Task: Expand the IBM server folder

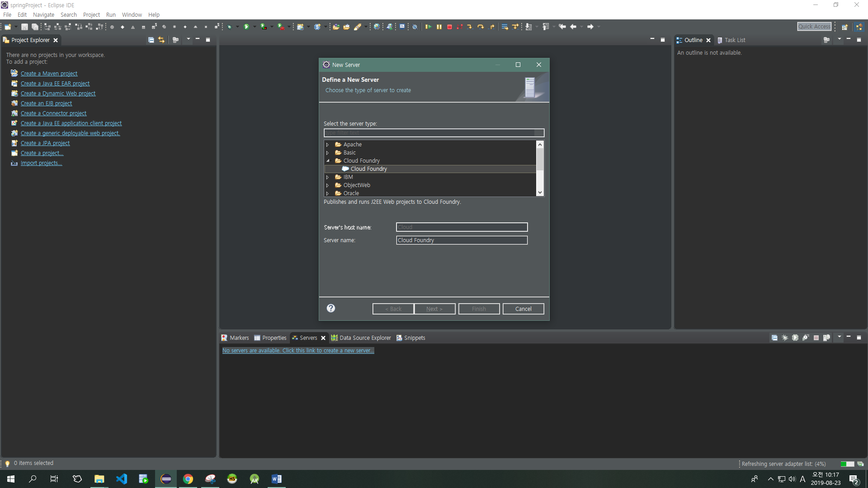Action: point(328,177)
